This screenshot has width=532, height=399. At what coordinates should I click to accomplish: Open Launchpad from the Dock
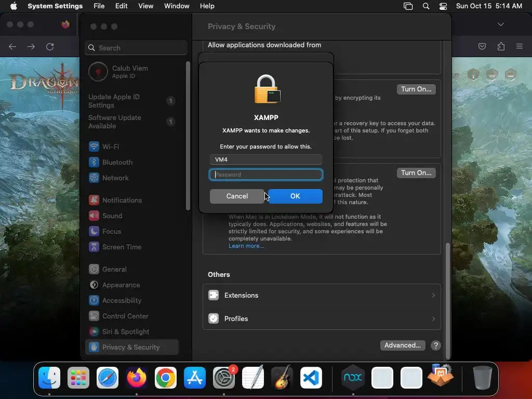click(78, 378)
